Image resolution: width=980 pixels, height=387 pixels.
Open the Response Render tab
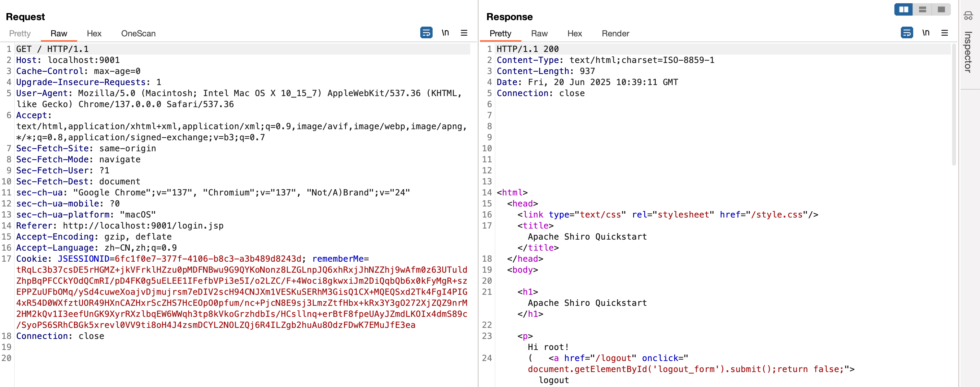(615, 33)
